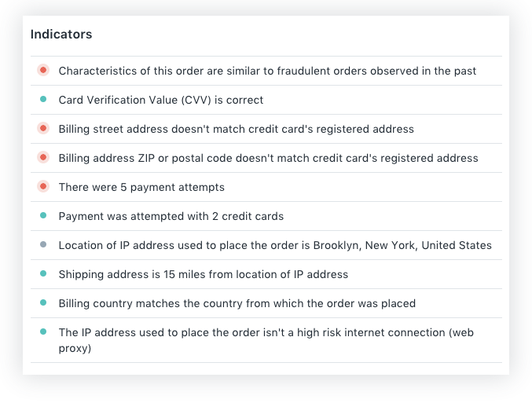
Task: Click gray dot beside IP address location row
Action: [x=43, y=244]
